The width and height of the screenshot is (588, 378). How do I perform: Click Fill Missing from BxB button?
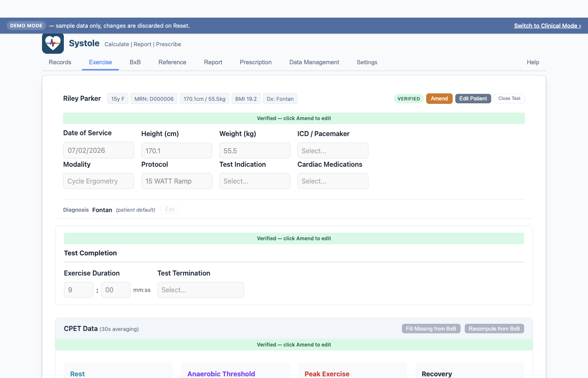coord(431,328)
